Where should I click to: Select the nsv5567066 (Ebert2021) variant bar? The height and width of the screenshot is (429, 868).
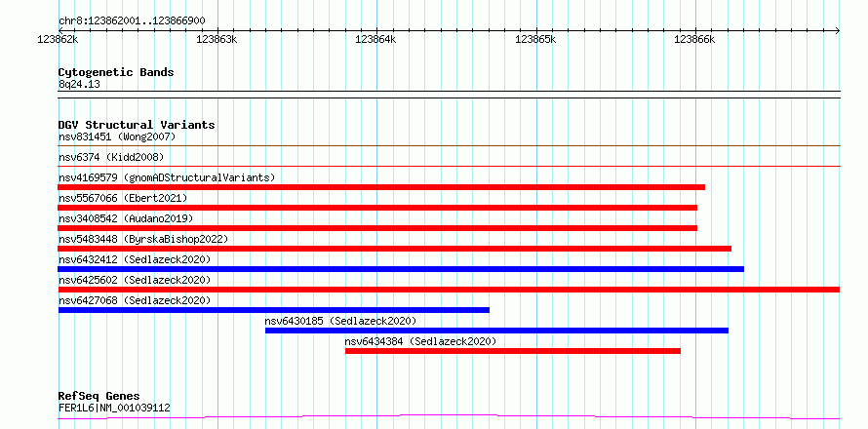click(377, 208)
